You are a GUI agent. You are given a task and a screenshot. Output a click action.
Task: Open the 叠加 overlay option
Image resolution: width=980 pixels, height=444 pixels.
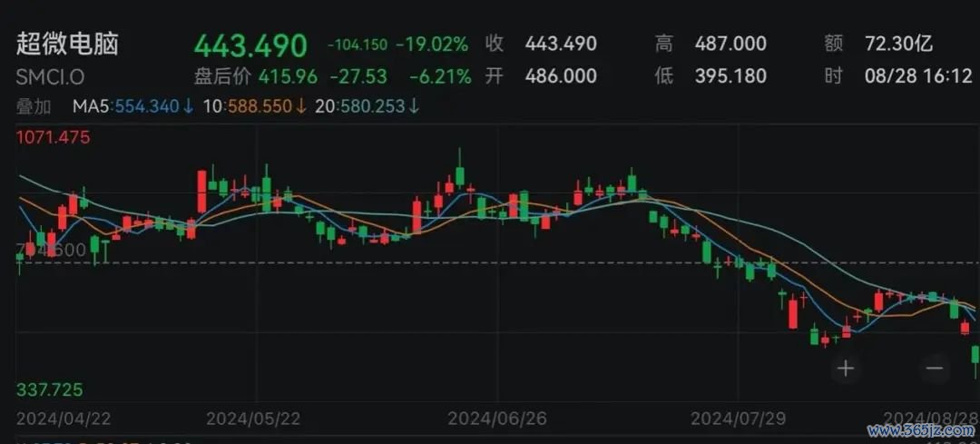pos(34,106)
